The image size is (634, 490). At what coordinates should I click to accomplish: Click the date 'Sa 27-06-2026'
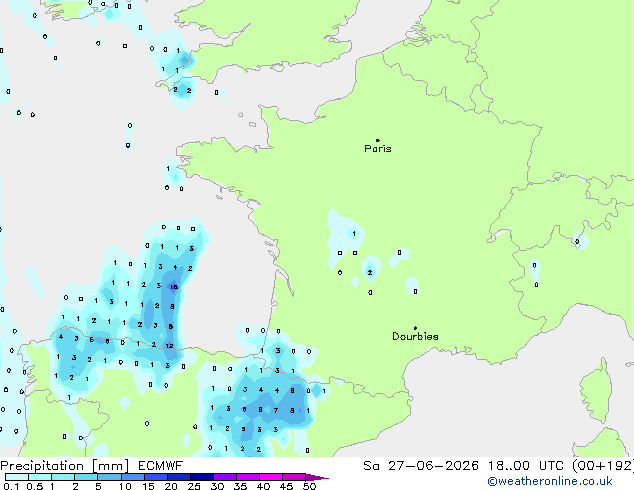tap(421, 466)
